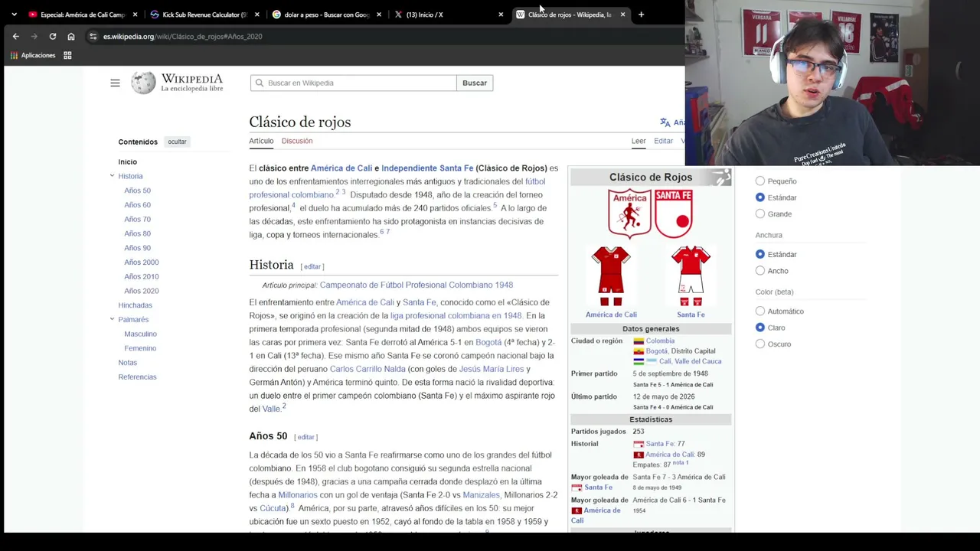
Task: Go to Hinchadas section in contents
Action: (x=135, y=305)
